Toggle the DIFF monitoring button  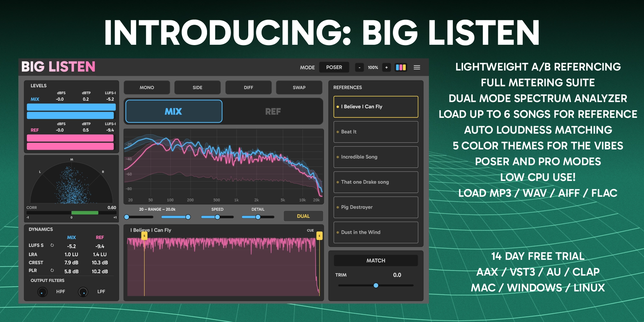click(248, 87)
